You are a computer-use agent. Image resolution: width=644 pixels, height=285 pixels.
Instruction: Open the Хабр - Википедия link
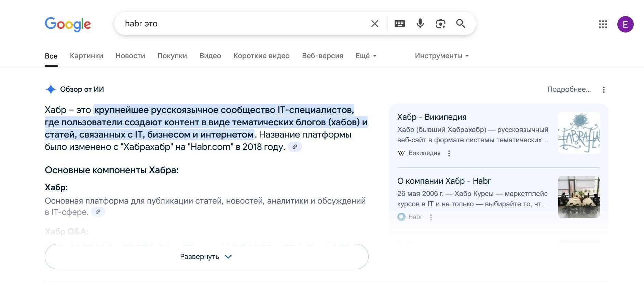[431, 117]
